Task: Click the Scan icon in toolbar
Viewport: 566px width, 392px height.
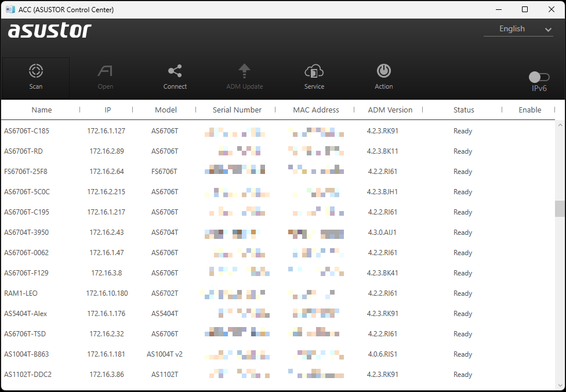Action: coord(36,71)
